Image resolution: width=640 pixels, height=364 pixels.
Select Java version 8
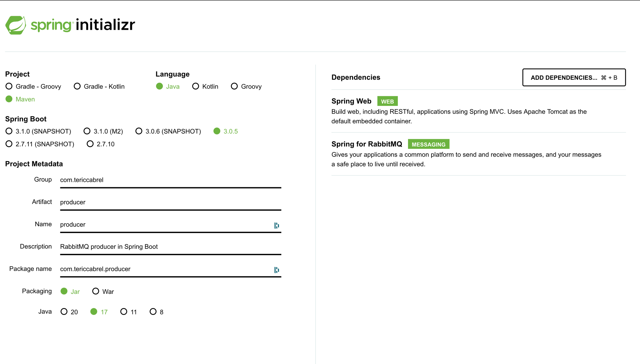click(153, 312)
